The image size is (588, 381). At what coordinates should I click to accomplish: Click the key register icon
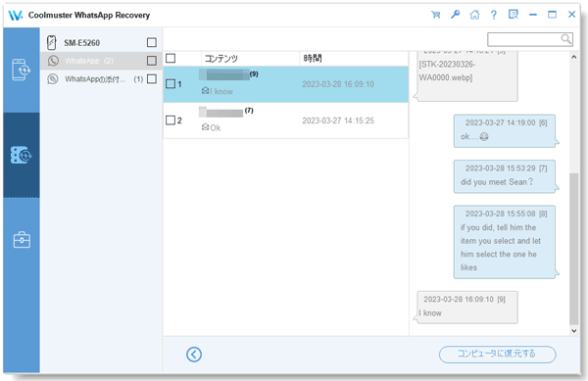tap(456, 15)
